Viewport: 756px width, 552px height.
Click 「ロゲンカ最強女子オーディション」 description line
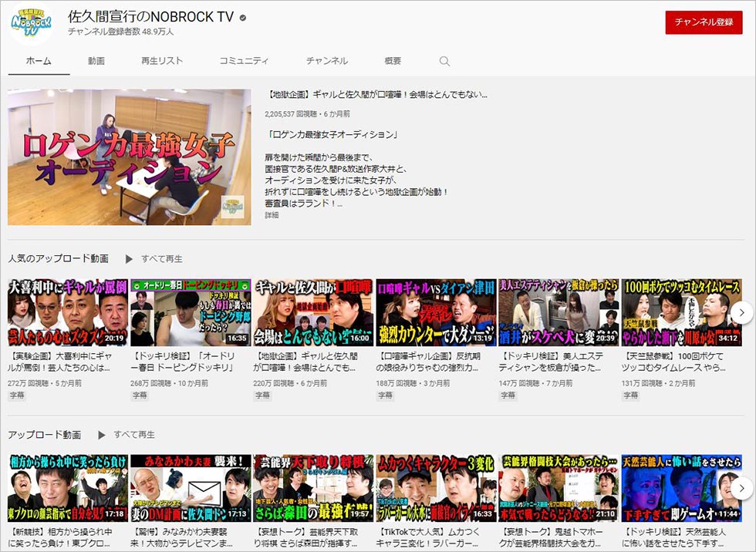[332, 135]
